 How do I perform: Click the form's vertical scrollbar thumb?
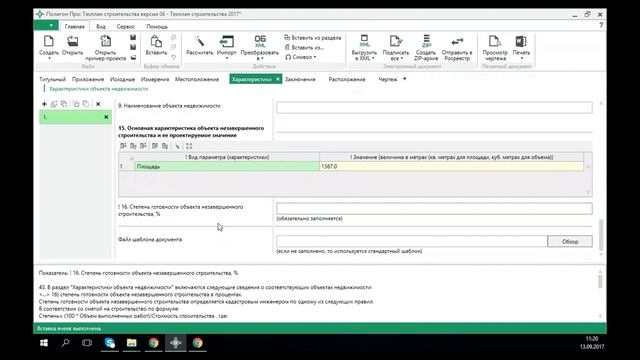pos(600,235)
